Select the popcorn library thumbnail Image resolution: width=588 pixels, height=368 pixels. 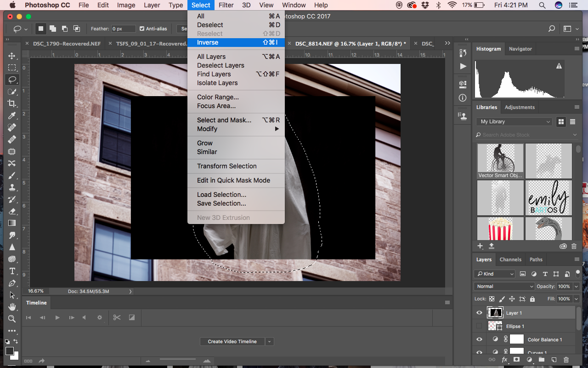coord(500,229)
